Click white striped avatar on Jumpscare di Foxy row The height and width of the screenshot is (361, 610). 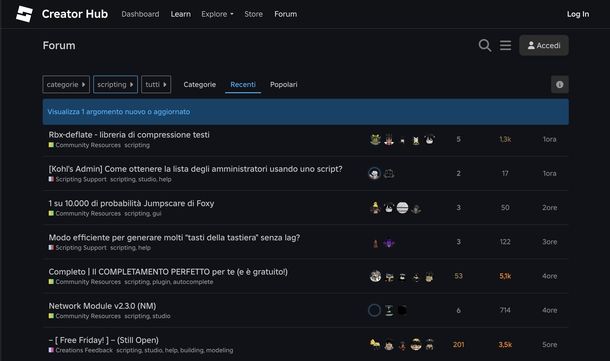402,208
